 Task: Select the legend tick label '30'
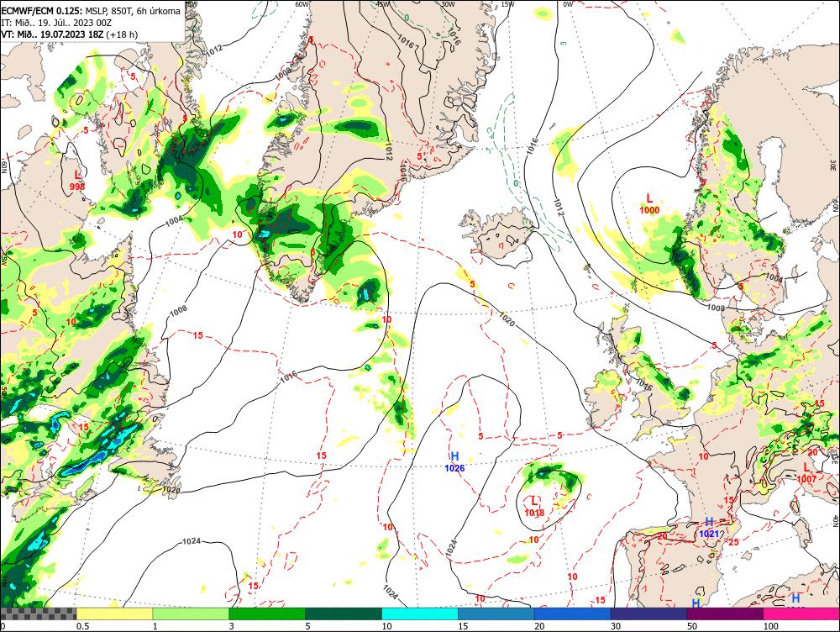point(616,626)
